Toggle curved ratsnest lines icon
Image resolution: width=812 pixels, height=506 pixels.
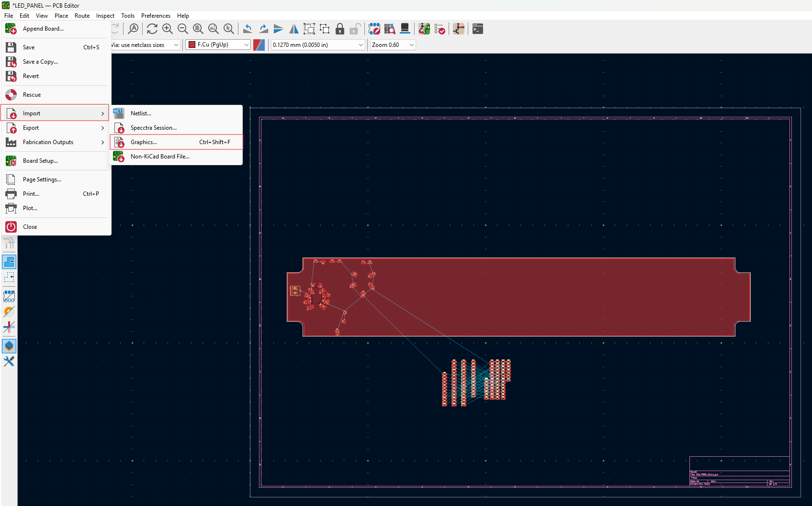point(9,243)
